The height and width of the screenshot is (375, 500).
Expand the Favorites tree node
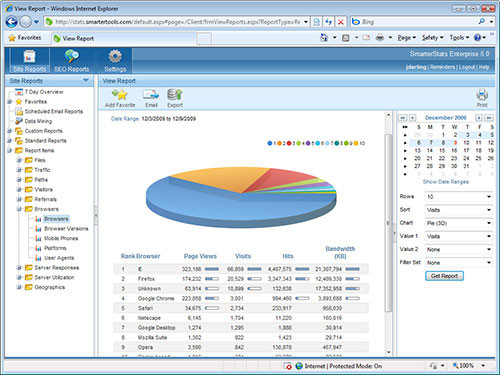(10, 102)
